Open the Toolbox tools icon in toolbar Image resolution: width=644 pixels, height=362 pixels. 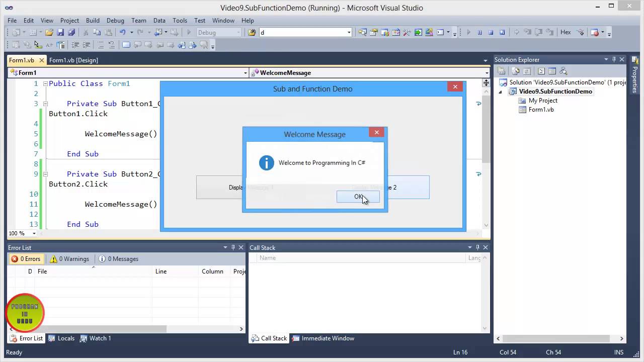point(407,32)
